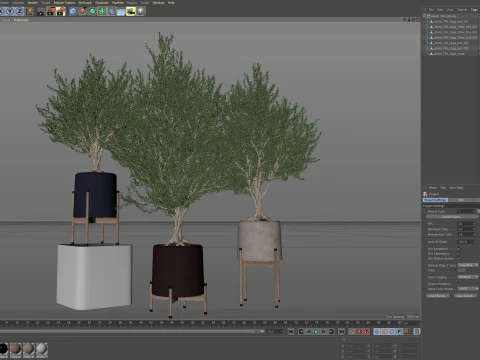480x360 pixels.
Task: Open the Tags menu in the Object Manager
Action: click(474, 10)
